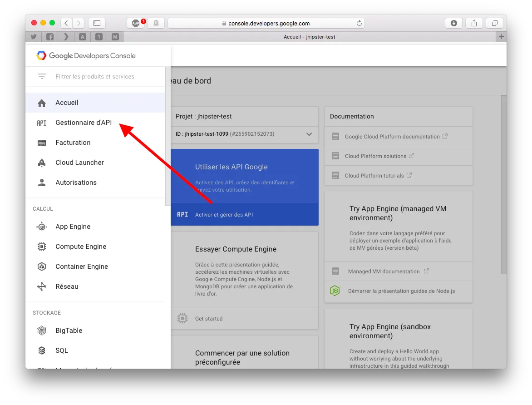Click the Safari address bar
This screenshot has width=532, height=405.
[266, 23]
